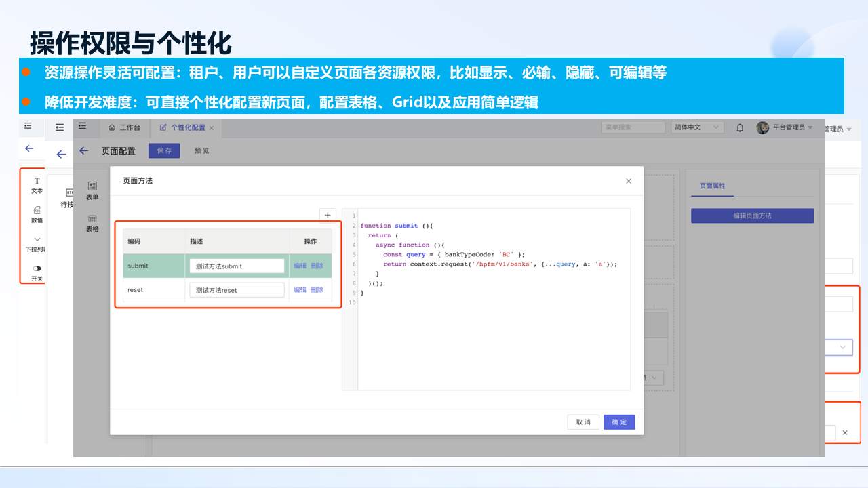Click 编辑 in the submit row

[x=300, y=266]
